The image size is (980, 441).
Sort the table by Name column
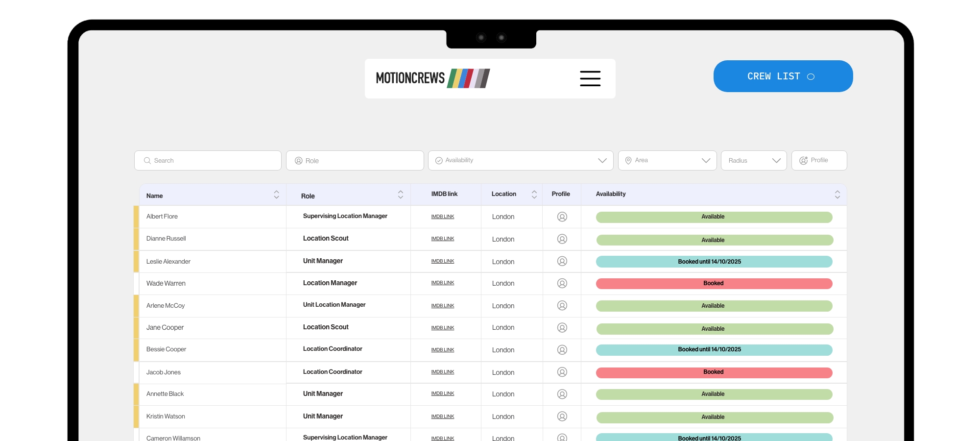pos(276,195)
